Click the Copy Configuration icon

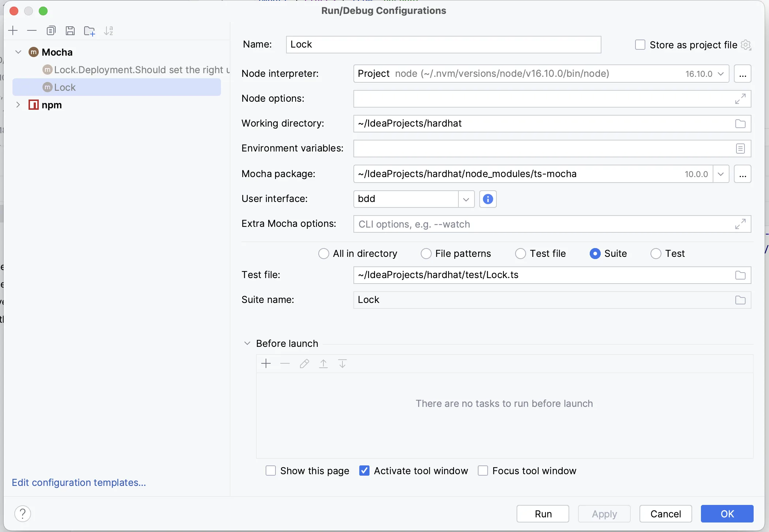point(51,31)
